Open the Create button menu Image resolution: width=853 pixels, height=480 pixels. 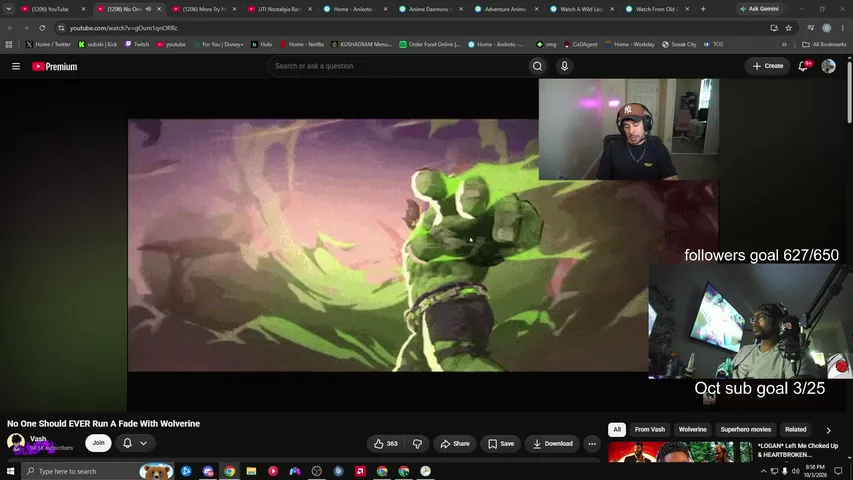[768, 66]
